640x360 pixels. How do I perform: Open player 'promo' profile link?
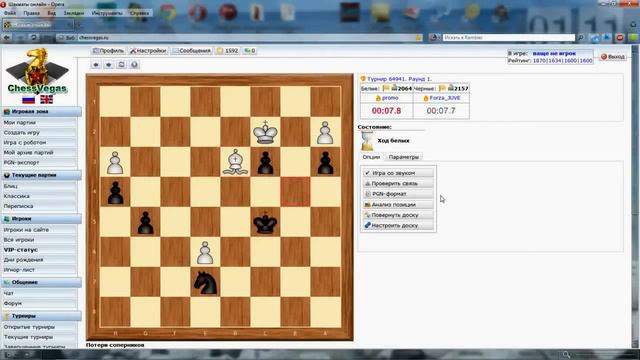[x=390, y=98]
